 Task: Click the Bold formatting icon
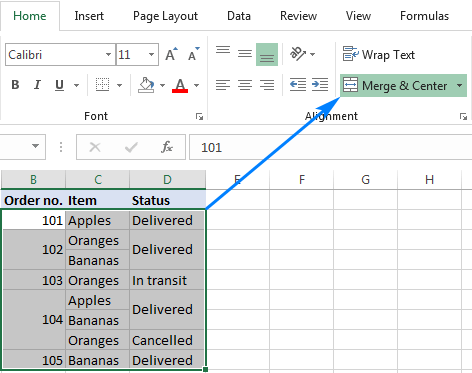coord(15,85)
